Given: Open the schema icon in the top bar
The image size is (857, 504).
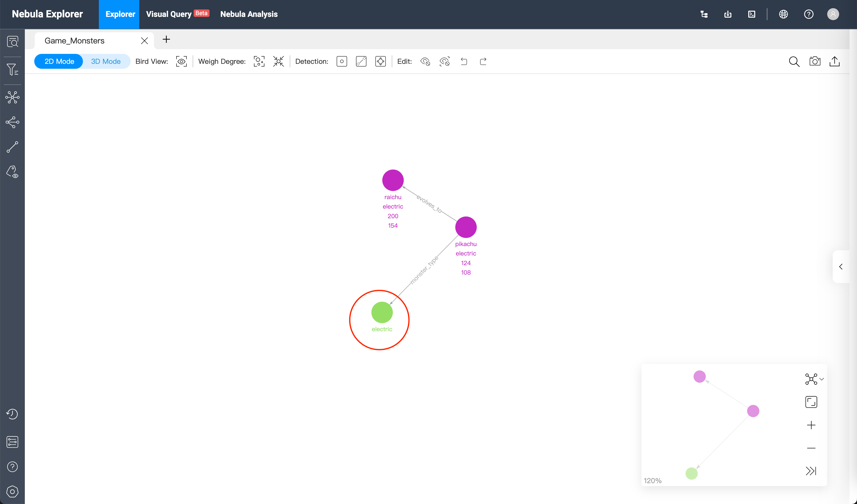Looking at the screenshot, I should click(704, 14).
